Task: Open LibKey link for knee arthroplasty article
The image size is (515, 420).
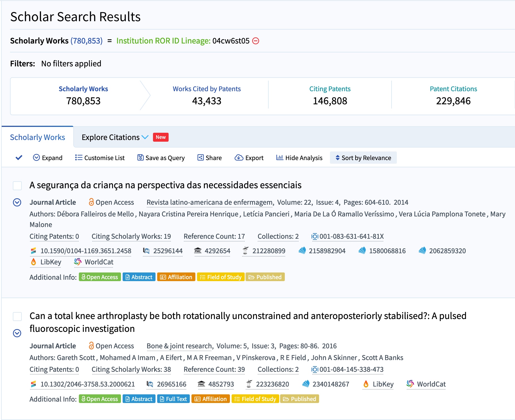Action: 378,384
